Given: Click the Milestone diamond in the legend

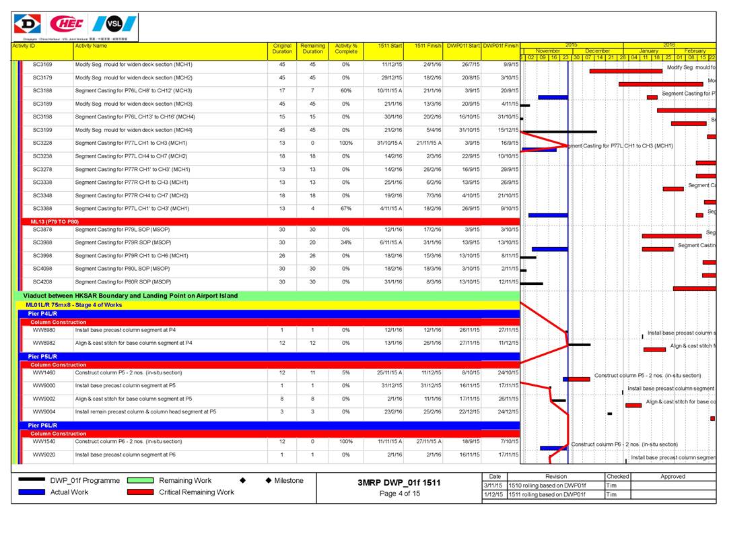Looking at the screenshot, I should [x=269, y=480].
